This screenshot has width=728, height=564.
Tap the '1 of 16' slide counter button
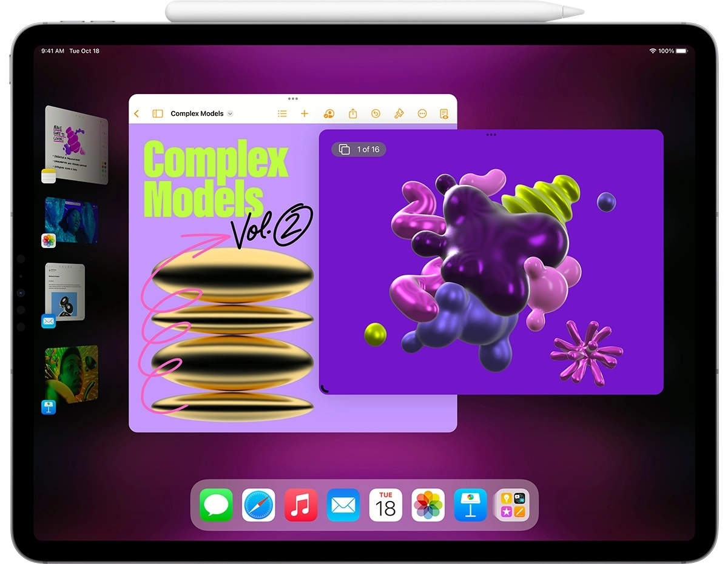[359, 149]
